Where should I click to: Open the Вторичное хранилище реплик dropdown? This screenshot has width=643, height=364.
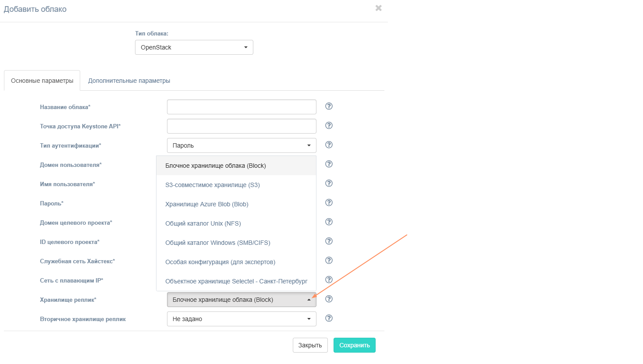tap(242, 319)
